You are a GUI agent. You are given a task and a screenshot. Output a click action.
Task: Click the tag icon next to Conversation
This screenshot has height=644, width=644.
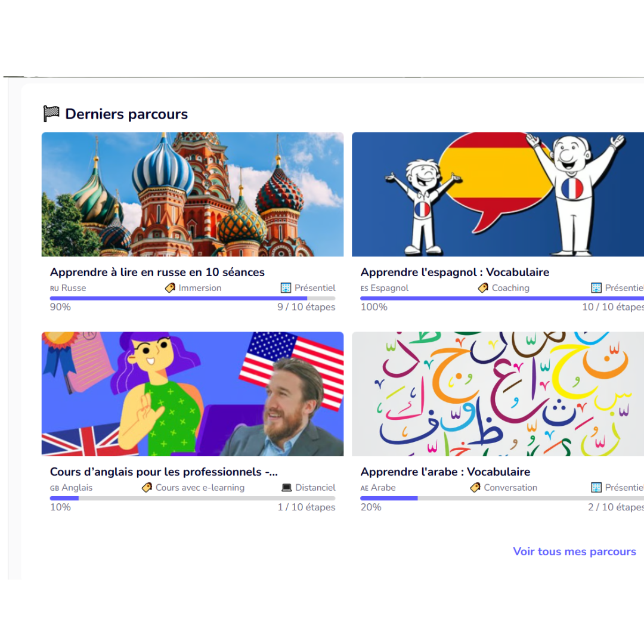[x=475, y=488]
